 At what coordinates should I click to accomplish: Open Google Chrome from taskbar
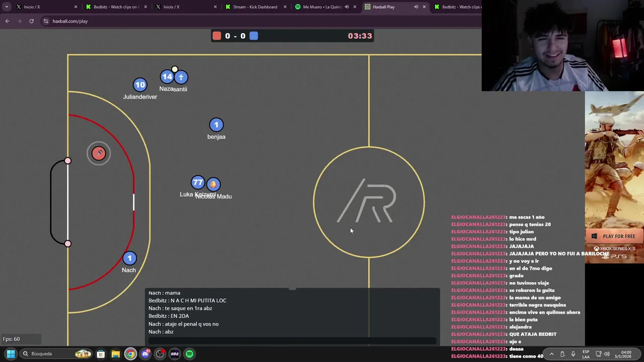(130, 354)
